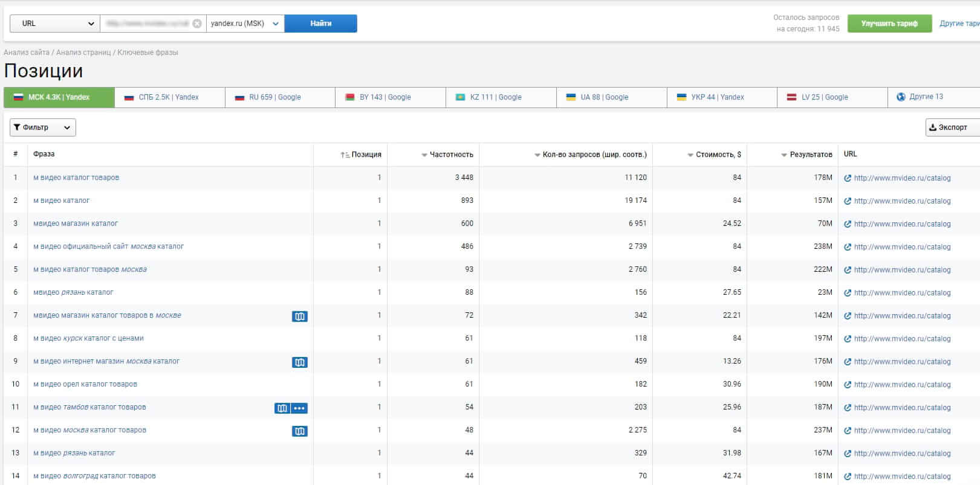
Task: Switch to УКР 44 | Yandex tab
Action: pyautogui.click(x=722, y=97)
